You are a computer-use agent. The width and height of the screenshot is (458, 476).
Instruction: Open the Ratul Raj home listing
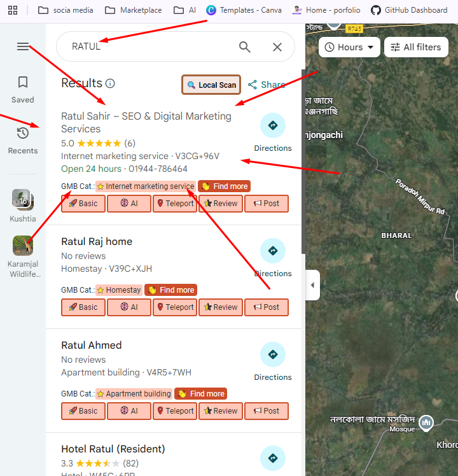pyautogui.click(x=97, y=242)
